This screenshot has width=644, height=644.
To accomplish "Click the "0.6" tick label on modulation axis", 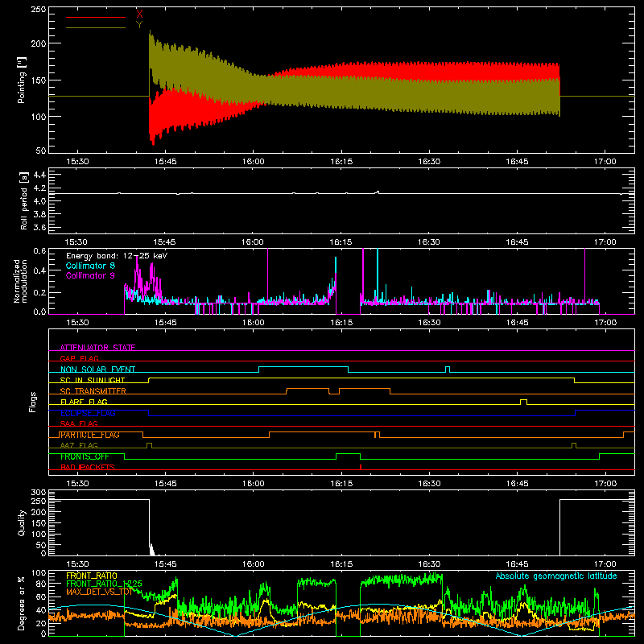I will point(39,251).
